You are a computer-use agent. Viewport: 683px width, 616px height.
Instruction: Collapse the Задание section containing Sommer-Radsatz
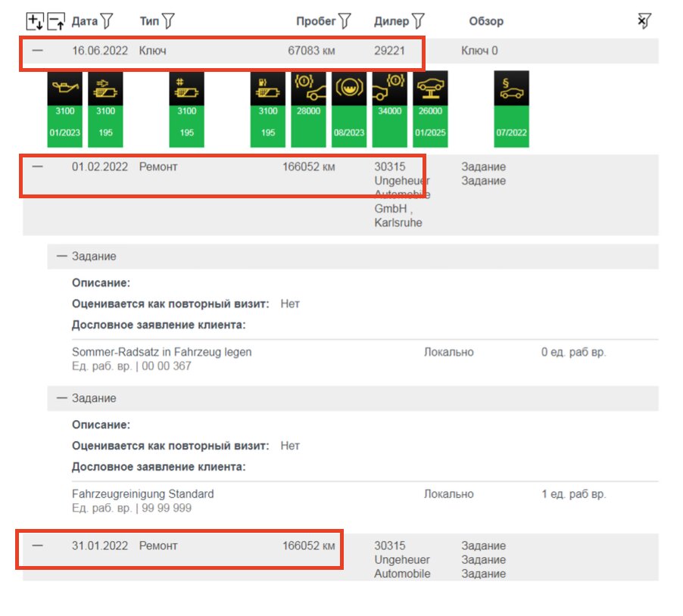62,257
